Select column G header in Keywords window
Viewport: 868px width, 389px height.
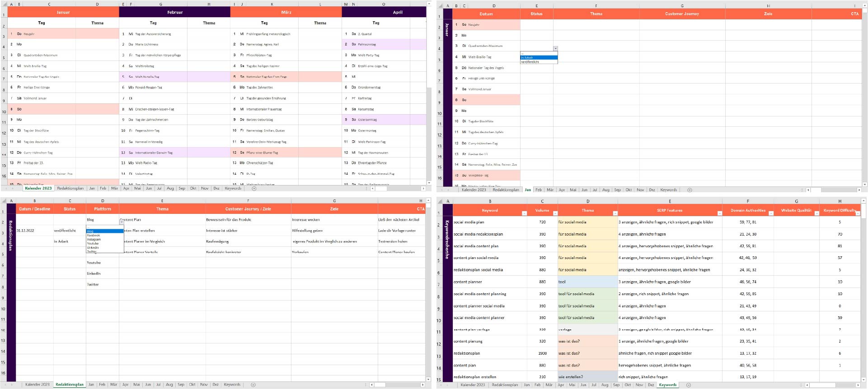point(796,201)
